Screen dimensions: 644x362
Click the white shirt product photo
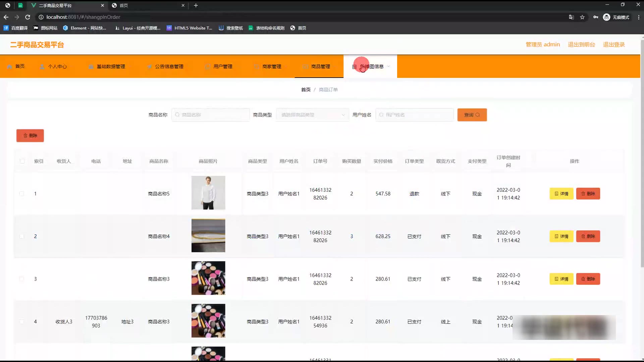click(x=208, y=193)
